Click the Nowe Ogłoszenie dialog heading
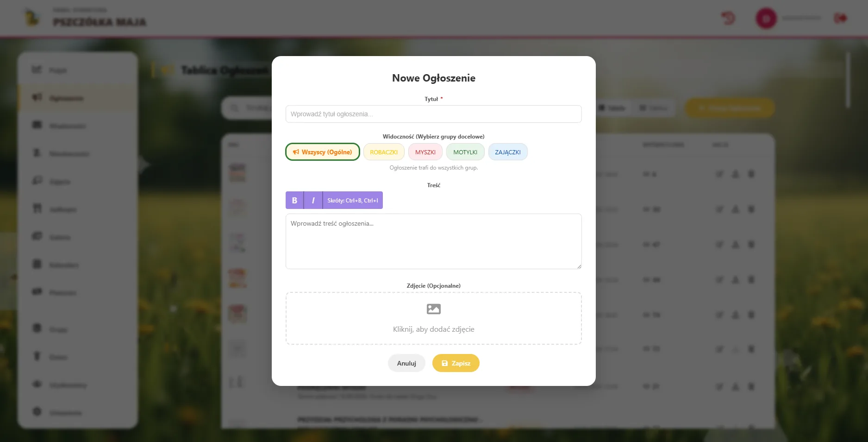Viewport: 868px width, 442px height. tap(434, 78)
